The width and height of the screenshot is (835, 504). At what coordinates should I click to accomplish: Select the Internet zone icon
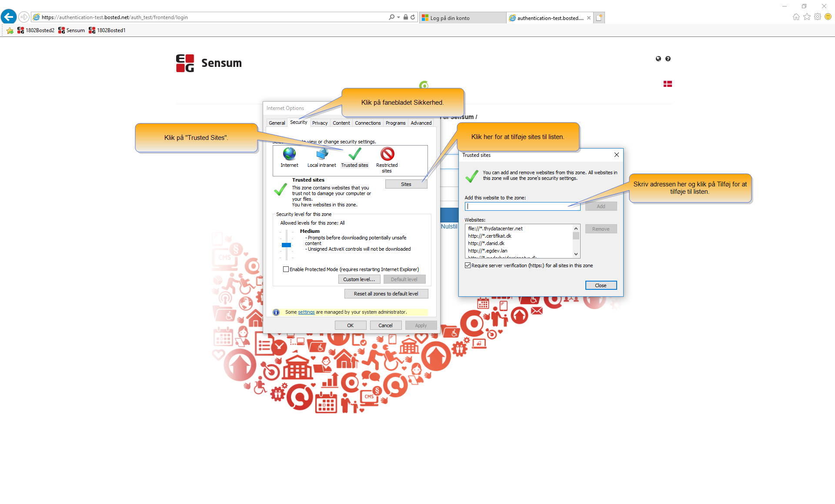click(289, 156)
